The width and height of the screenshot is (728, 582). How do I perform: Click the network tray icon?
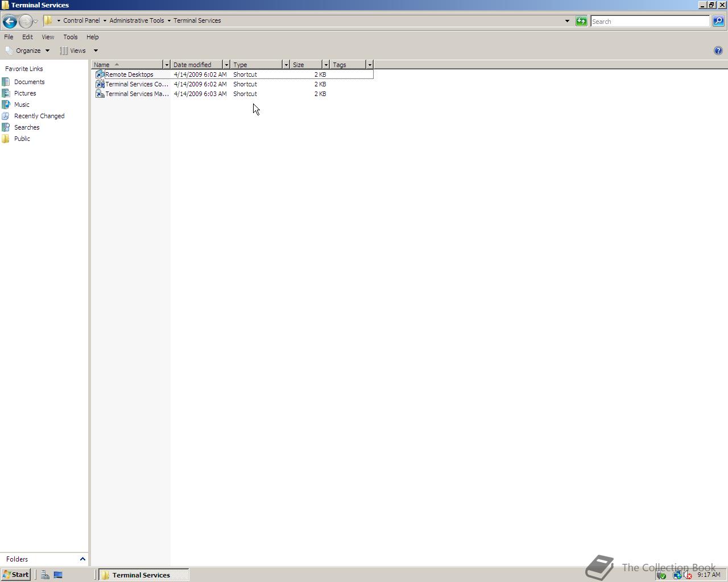pyautogui.click(x=677, y=575)
